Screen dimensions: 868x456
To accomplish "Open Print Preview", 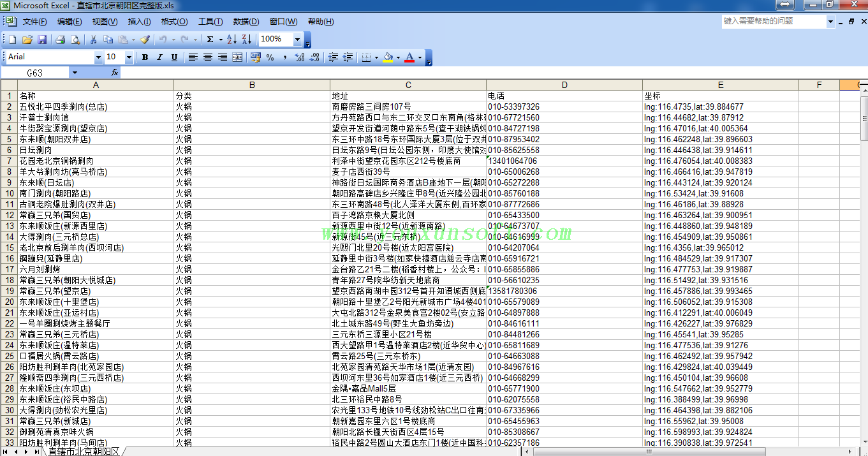I will (75, 40).
